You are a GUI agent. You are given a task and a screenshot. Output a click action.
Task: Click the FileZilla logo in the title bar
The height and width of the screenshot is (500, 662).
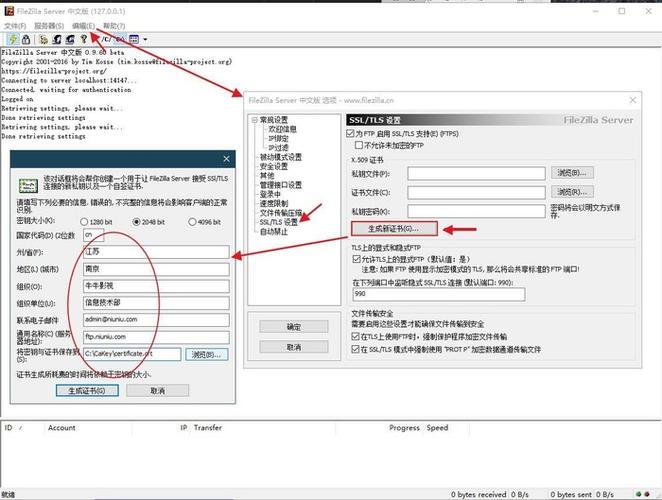(x=9, y=11)
